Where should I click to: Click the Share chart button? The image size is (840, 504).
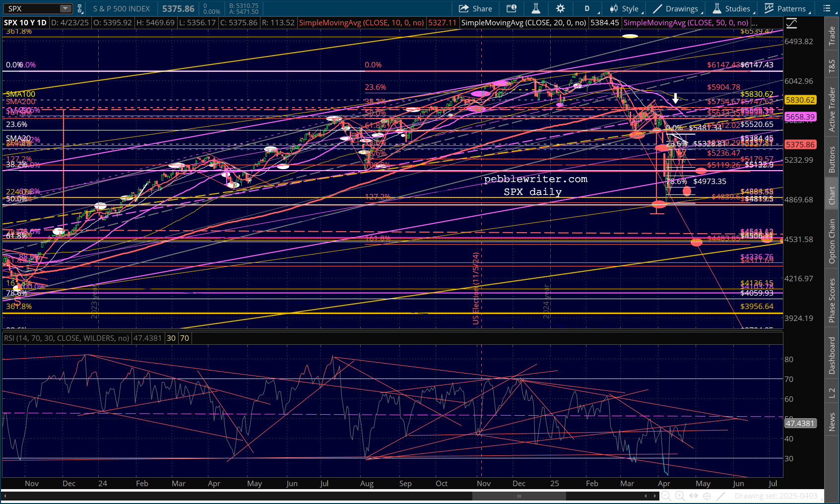pyautogui.click(x=475, y=8)
